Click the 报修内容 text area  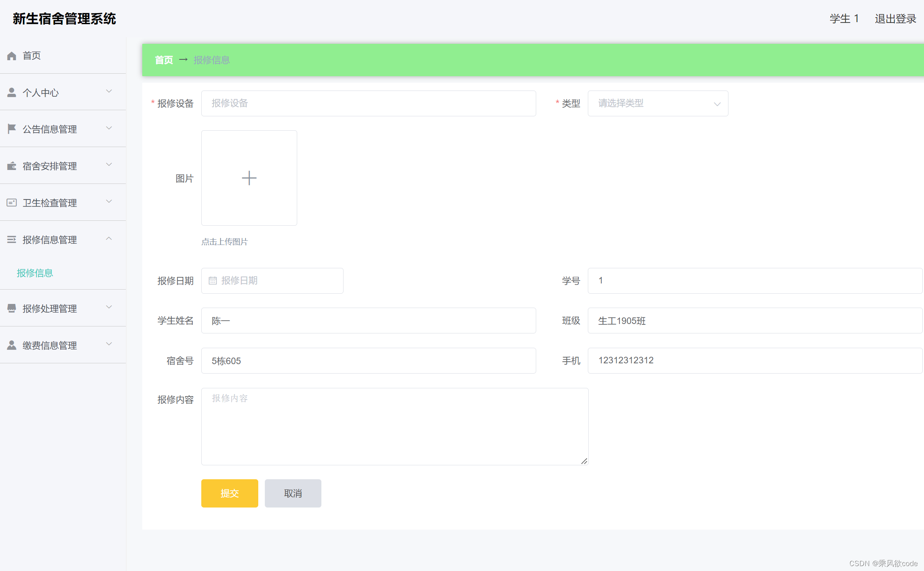coord(394,426)
